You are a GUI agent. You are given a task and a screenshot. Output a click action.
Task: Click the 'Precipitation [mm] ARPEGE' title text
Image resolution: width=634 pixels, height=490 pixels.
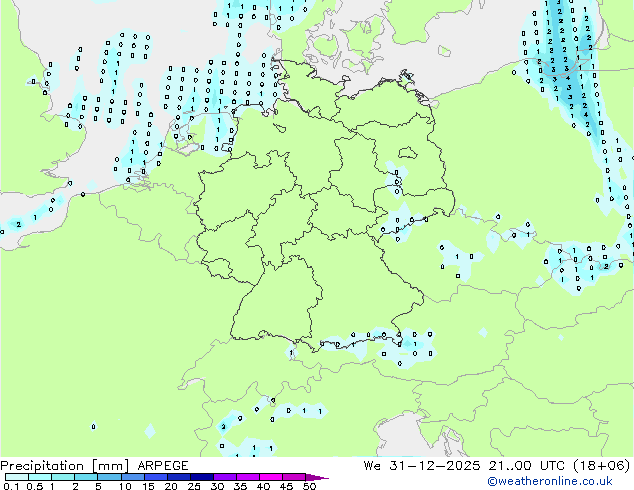click(x=94, y=466)
